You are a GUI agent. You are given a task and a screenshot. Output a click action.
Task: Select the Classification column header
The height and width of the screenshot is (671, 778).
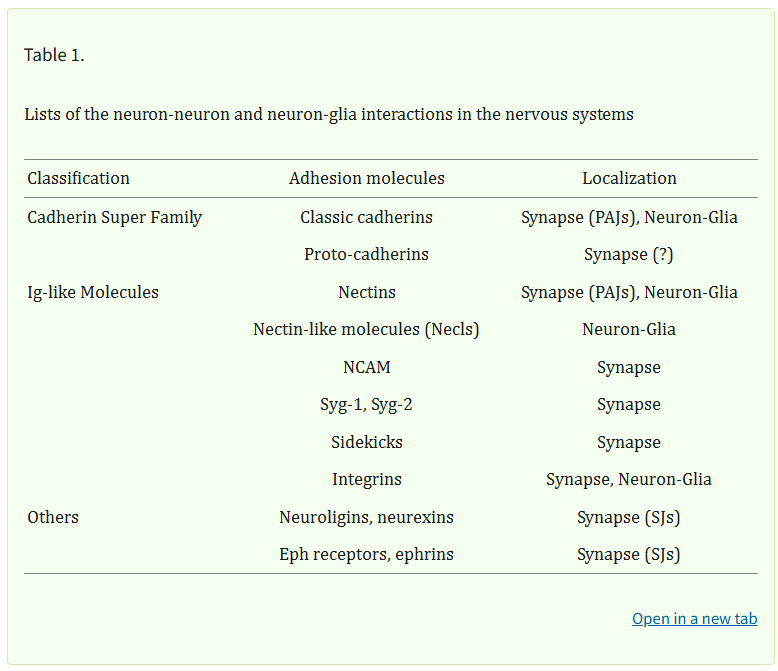pyautogui.click(x=79, y=178)
